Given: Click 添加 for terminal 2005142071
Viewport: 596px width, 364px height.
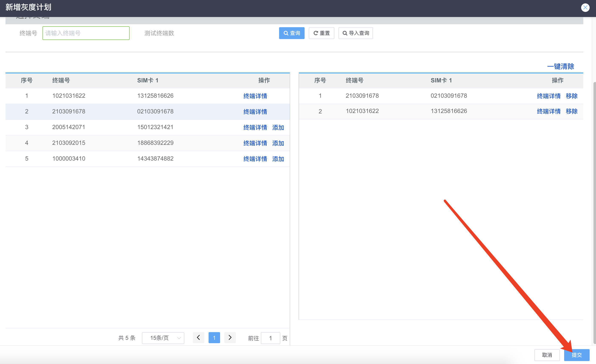Looking at the screenshot, I should (278, 127).
